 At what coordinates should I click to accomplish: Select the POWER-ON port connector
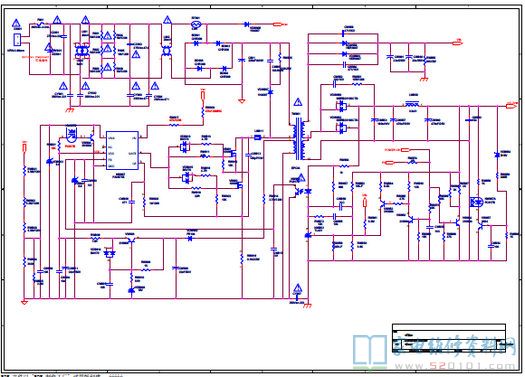[x=405, y=150]
